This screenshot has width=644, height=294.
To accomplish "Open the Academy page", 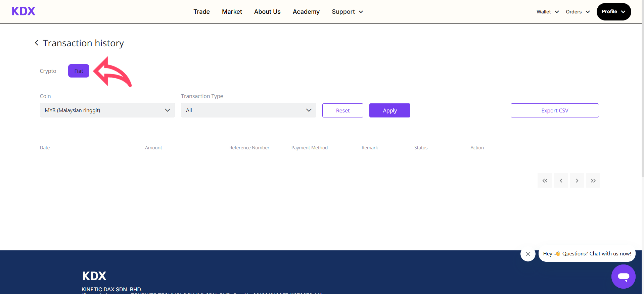I will (306, 12).
